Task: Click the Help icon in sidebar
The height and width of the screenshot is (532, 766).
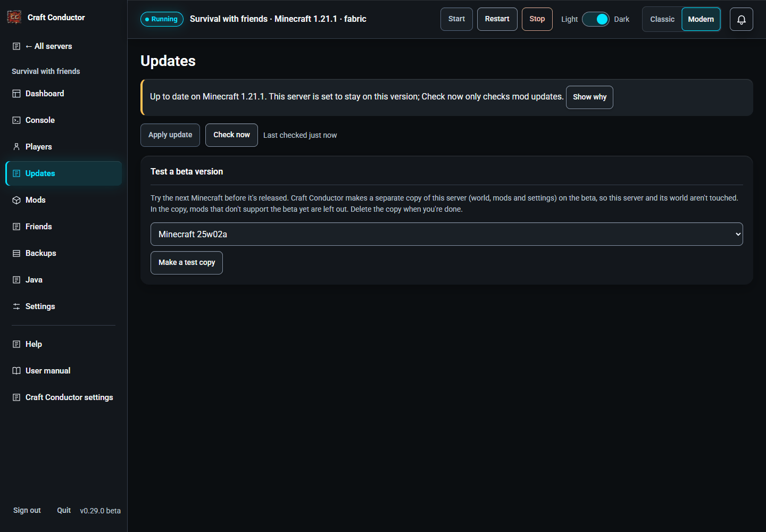Action: pos(16,344)
